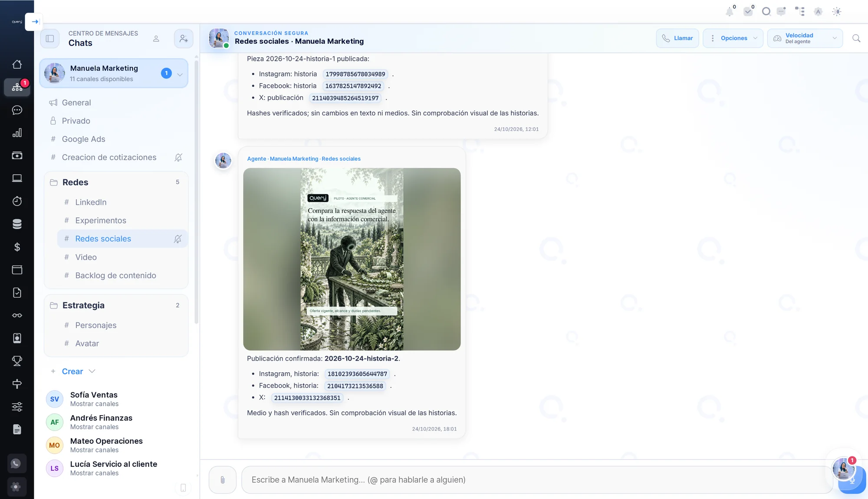Click the WhatsApp icon at sidebar bottom
Screen dimensions: 868x499
16,463
